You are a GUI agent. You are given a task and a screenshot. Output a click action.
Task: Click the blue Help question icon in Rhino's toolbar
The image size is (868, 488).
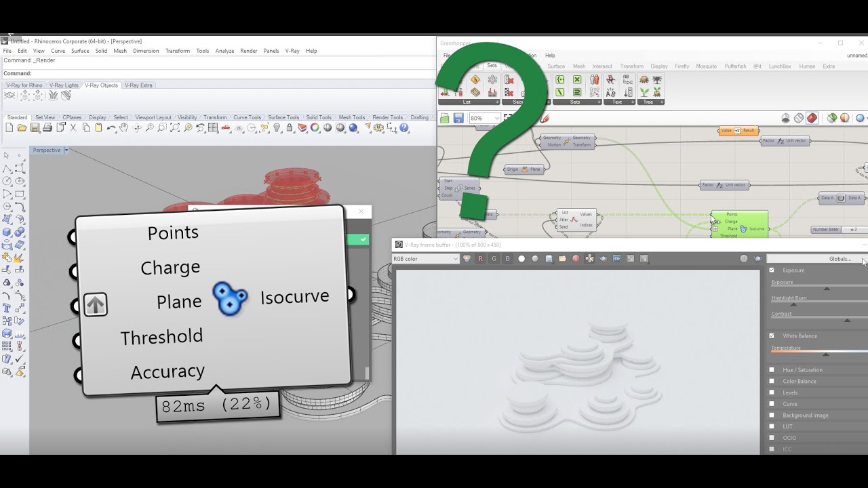click(x=404, y=127)
